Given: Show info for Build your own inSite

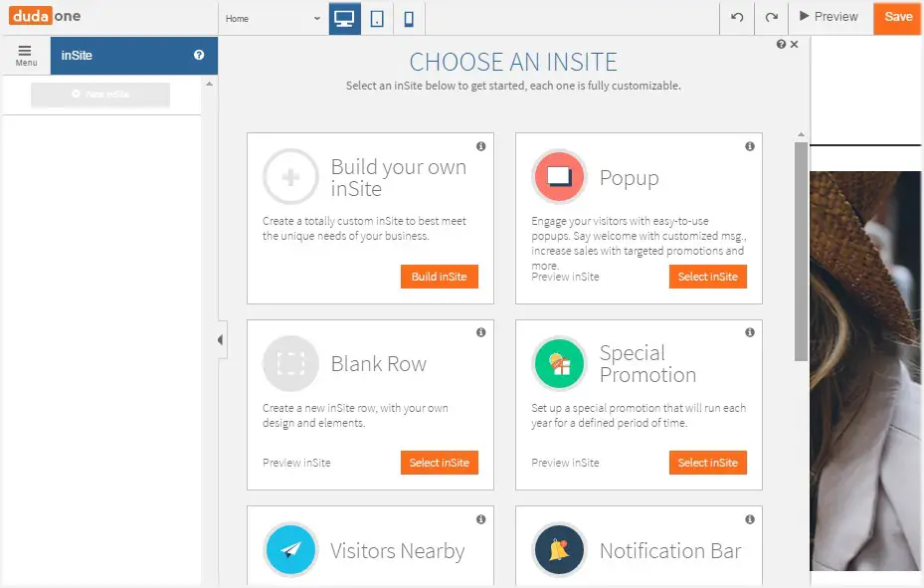Looking at the screenshot, I should point(480,146).
